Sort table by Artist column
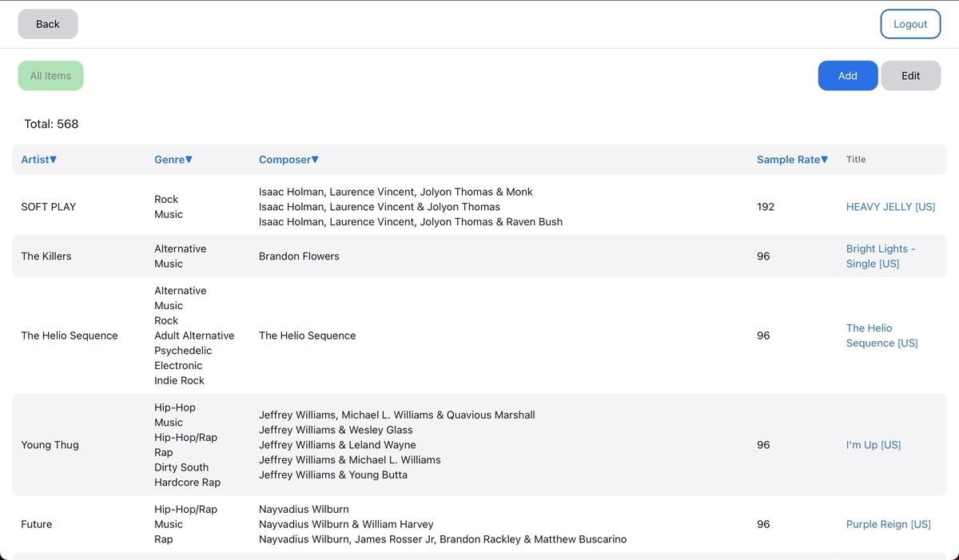This screenshot has width=959, height=560. coord(39,160)
